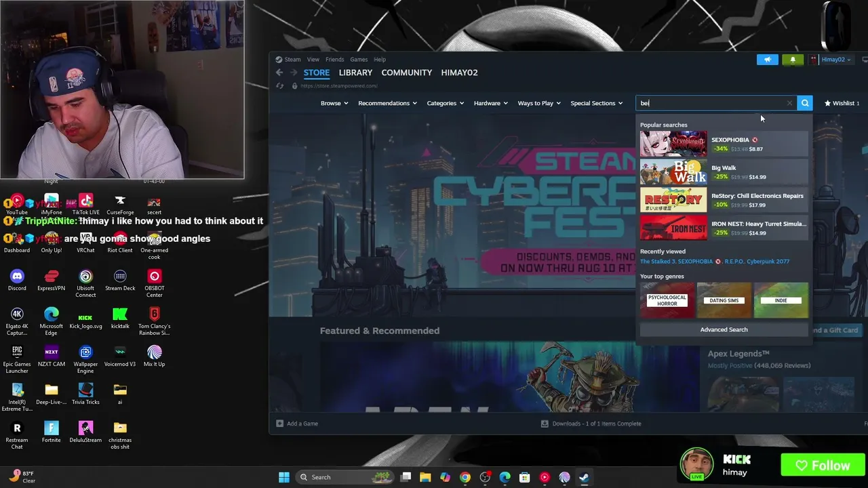The image size is (868, 488).
Task: Select the Trivia Tricks desktop icon
Action: click(x=85, y=394)
